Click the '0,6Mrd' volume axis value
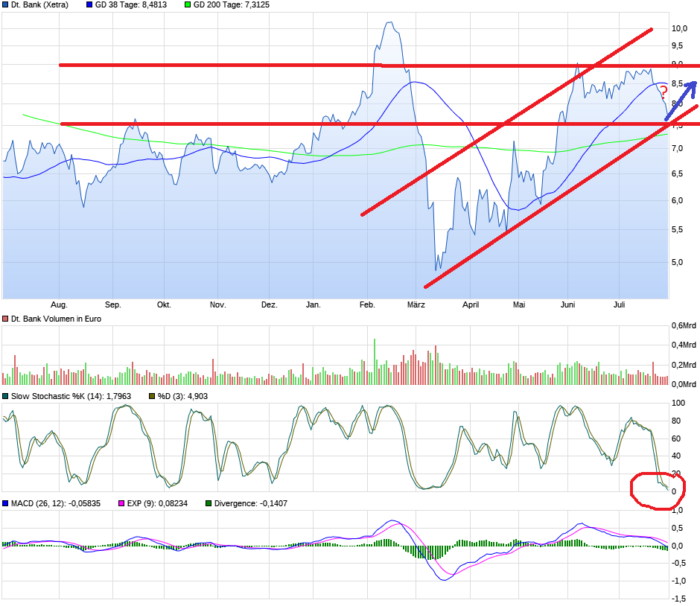This screenshot has width=700, height=606. click(x=684, y=326)
